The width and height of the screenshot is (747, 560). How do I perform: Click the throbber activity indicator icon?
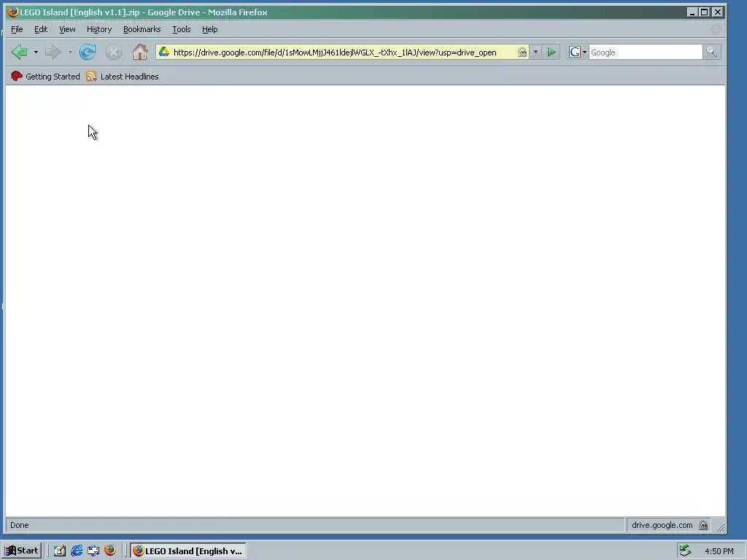(x=715, y=29)
